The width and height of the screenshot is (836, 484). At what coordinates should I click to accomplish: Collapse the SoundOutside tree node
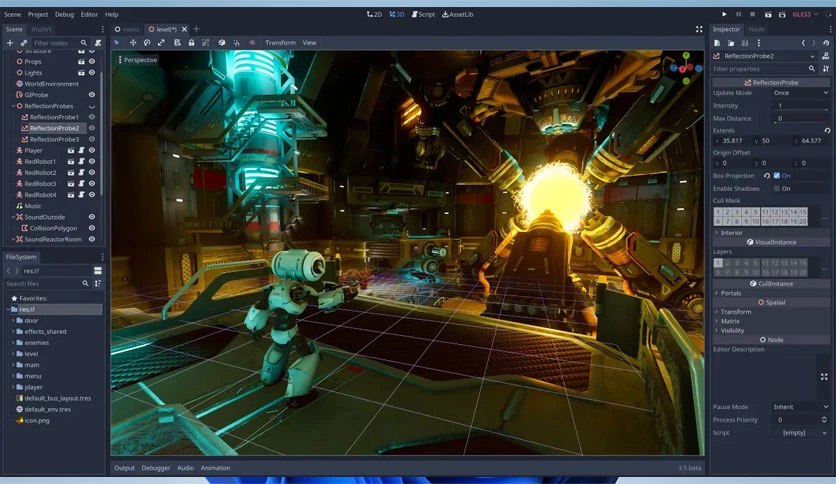[13, 217]
